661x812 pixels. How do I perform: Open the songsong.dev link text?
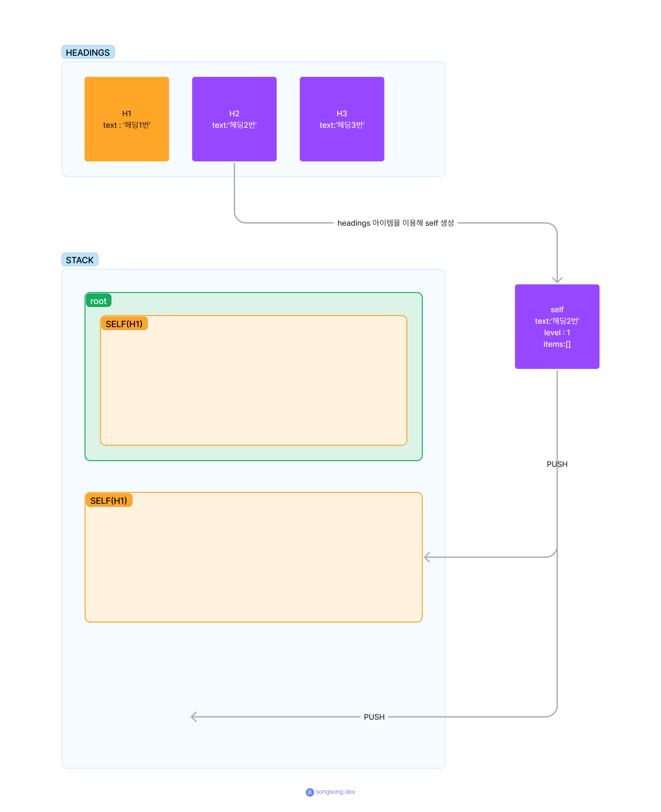click(x=335, y=791)
